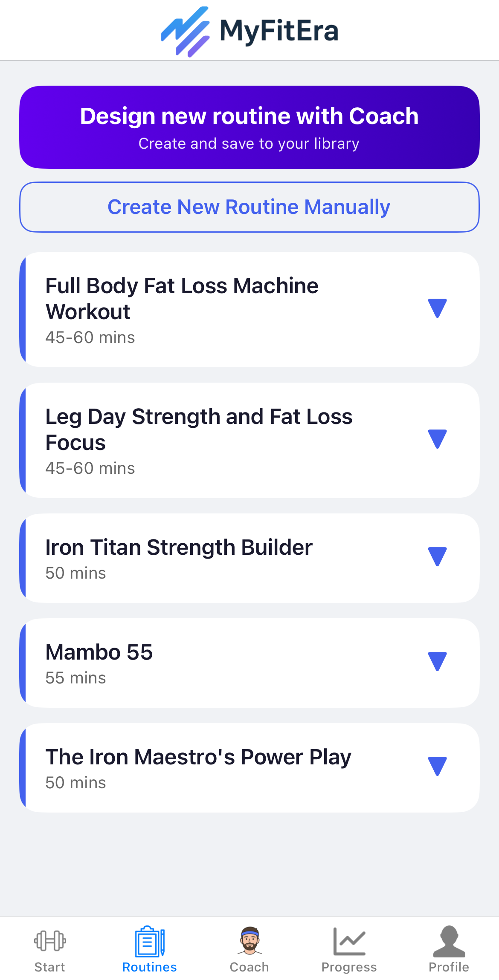Open the Mambo 55 routine title
The image size is (499, 980).
pos(99,652)
